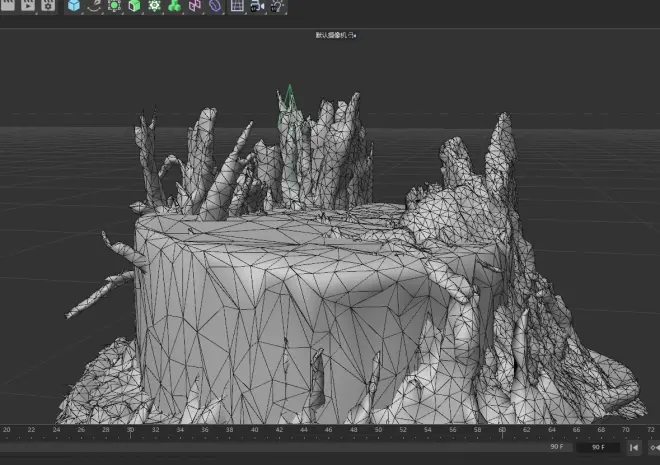660x465 pixels.
Task: Select the purple Bend deformer icon
Action: coord(215,6)
